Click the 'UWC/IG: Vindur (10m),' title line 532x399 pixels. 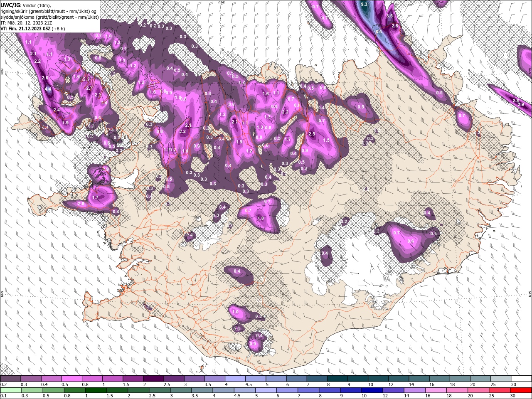(x=26, y=5)
